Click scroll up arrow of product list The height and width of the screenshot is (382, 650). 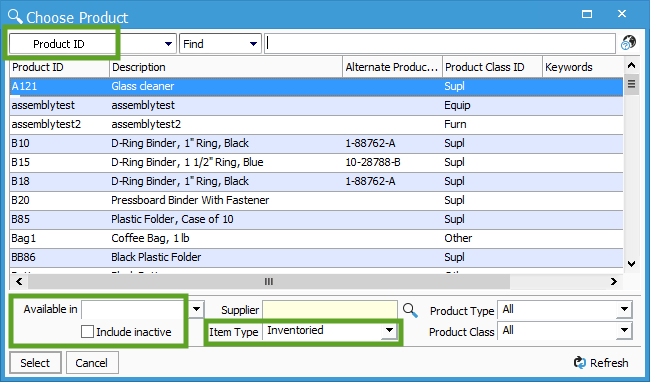[x=631, y=65]
